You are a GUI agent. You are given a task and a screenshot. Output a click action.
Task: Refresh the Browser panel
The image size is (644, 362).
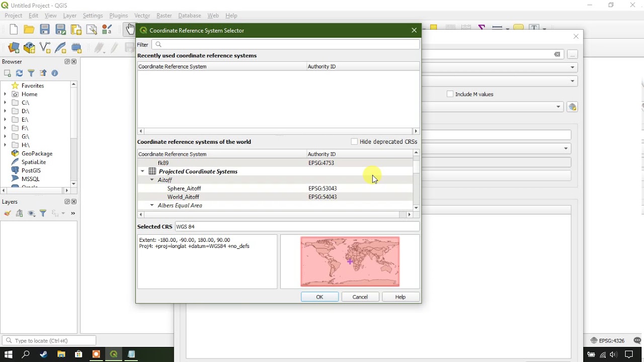19,73
